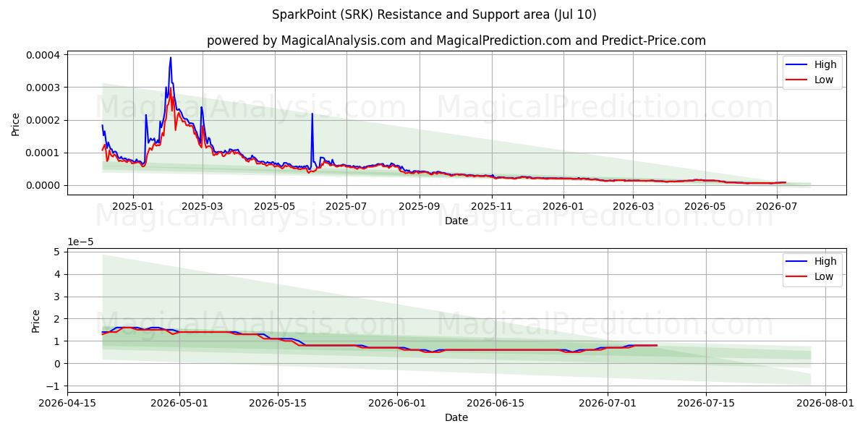868x434 pixels.
Task: Click the '2025-03' x-axis tick label
Action: click(203, 205)
